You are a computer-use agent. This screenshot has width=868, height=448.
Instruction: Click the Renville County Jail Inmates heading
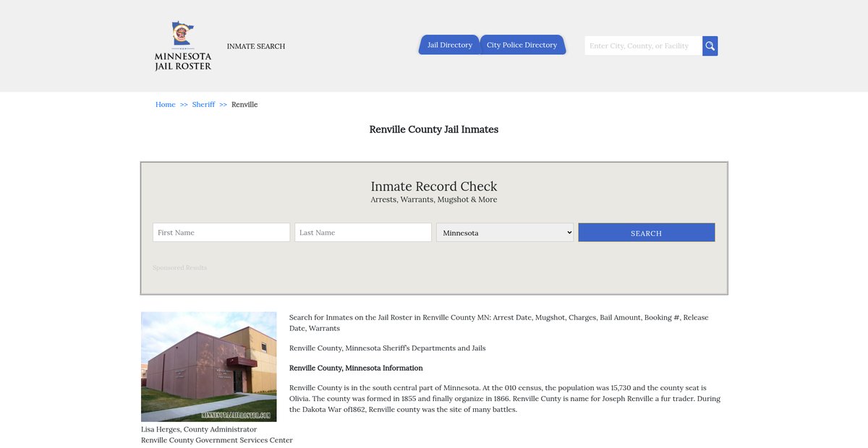tap(434, 129)
